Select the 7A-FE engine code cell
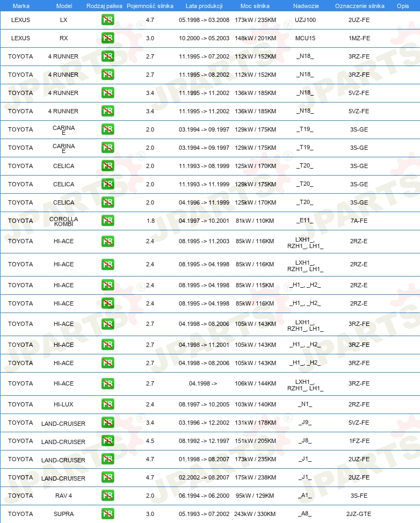 pyautogui.click(x=359, y=221)
